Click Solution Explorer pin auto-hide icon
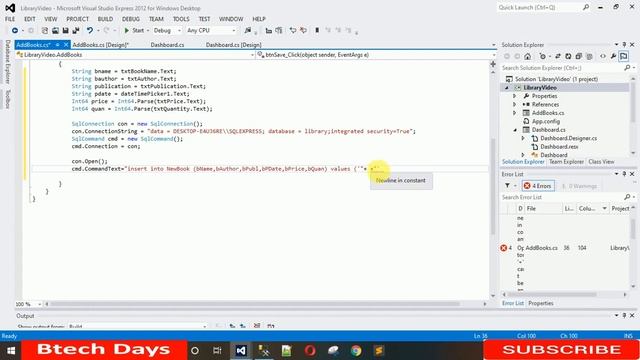Screen dimensions: 640x360 [x=624, y=44]
